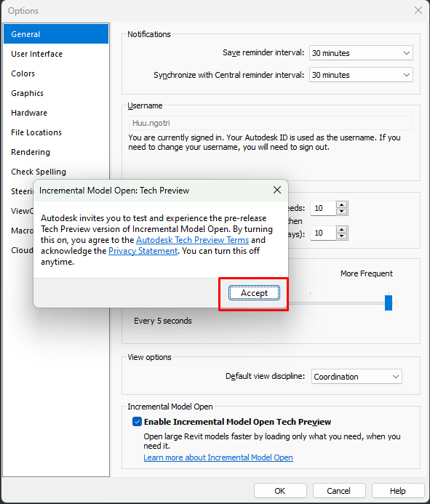Viewport: 430px width, 504px height.
Task: Expand Save reminder interval dropdown
Action: [x=361, y=53]
